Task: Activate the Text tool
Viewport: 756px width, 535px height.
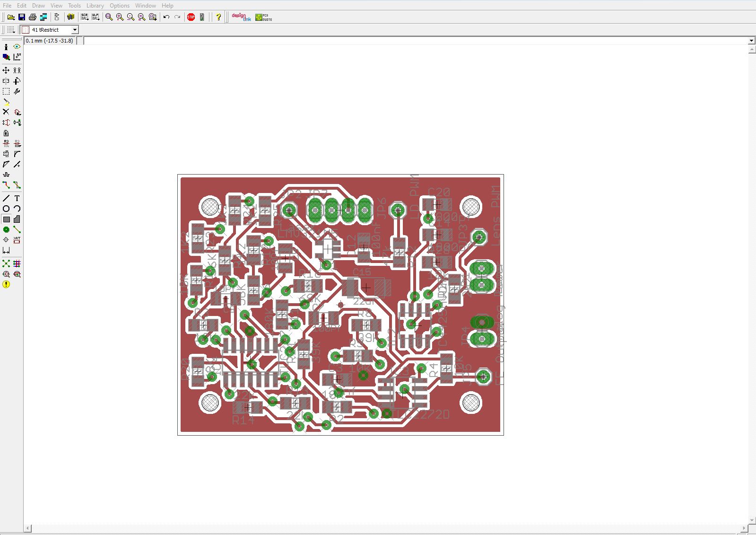Action: click(17, 198)
